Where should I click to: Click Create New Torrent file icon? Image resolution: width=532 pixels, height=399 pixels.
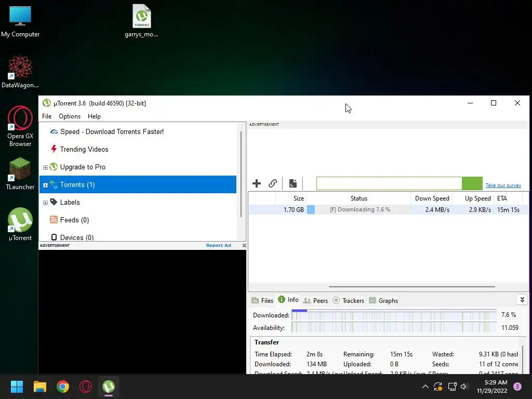293,183
